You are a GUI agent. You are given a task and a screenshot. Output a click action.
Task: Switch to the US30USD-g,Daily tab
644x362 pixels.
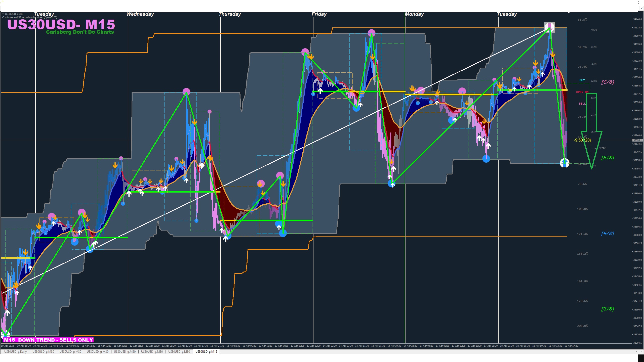point(15,352)
